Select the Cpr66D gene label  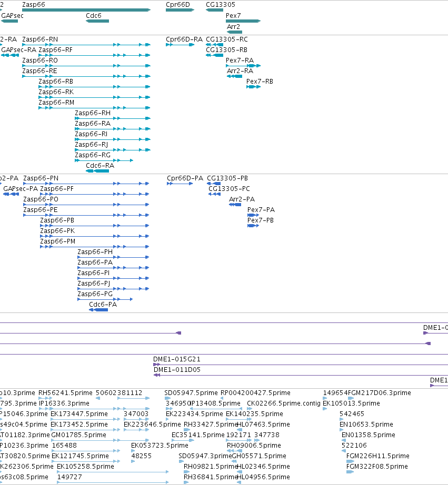pos(178,5)
